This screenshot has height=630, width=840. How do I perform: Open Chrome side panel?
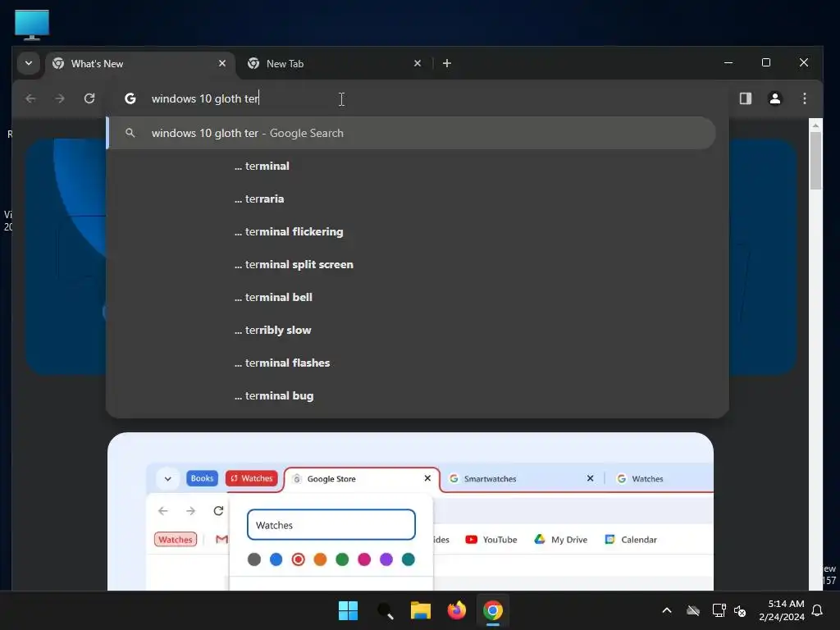[745, 98]
